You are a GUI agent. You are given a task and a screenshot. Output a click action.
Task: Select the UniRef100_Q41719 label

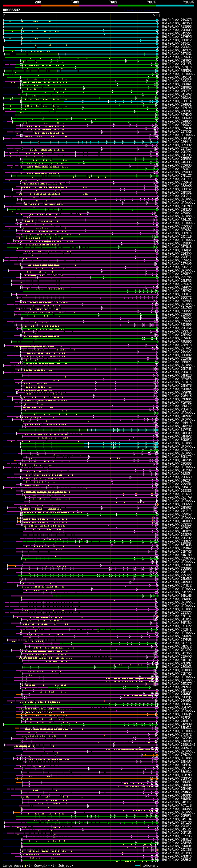(x=177, y=511)
